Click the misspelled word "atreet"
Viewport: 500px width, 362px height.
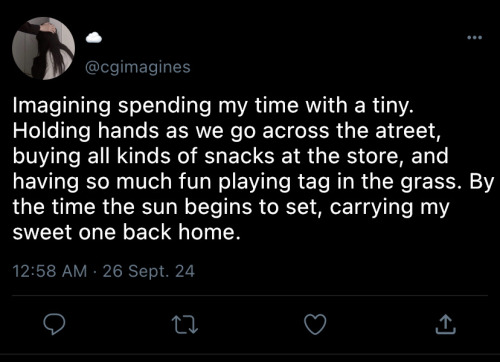pyautogui.click(x=408, y=130)
